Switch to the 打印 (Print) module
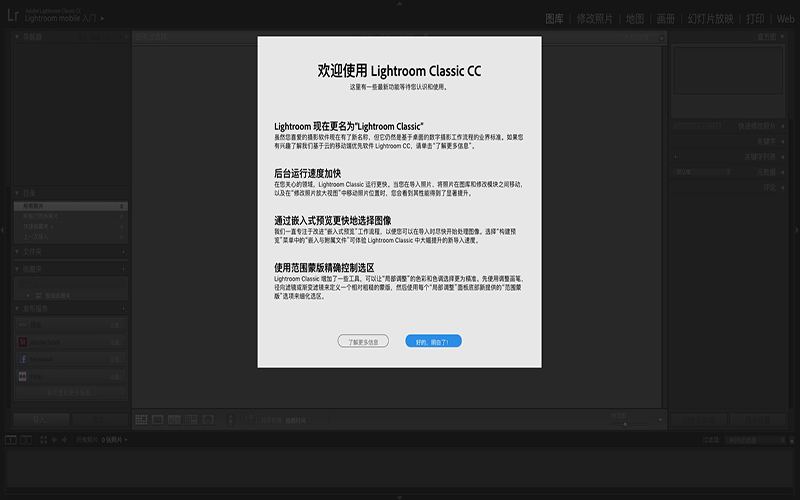 tap(755, 19)
